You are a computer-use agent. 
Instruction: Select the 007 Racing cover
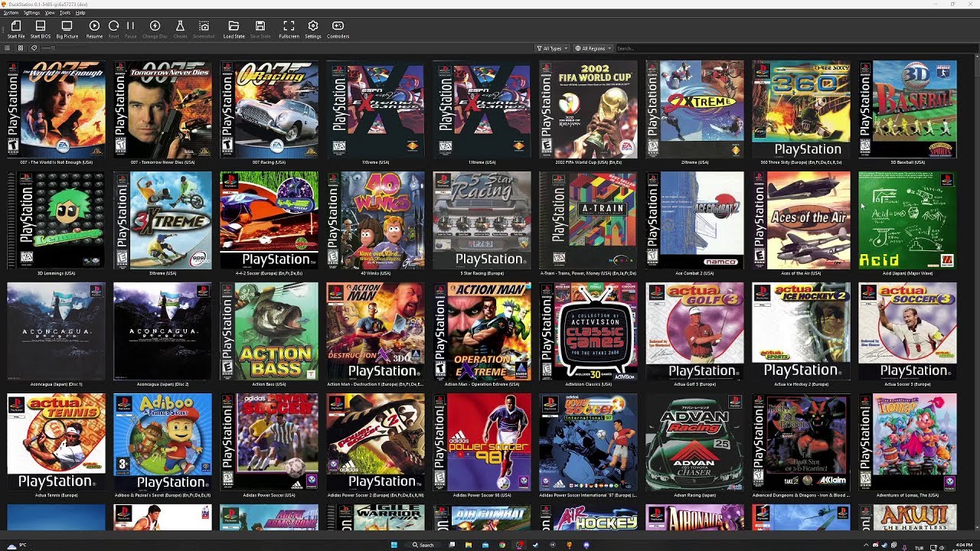click(269, 109)
